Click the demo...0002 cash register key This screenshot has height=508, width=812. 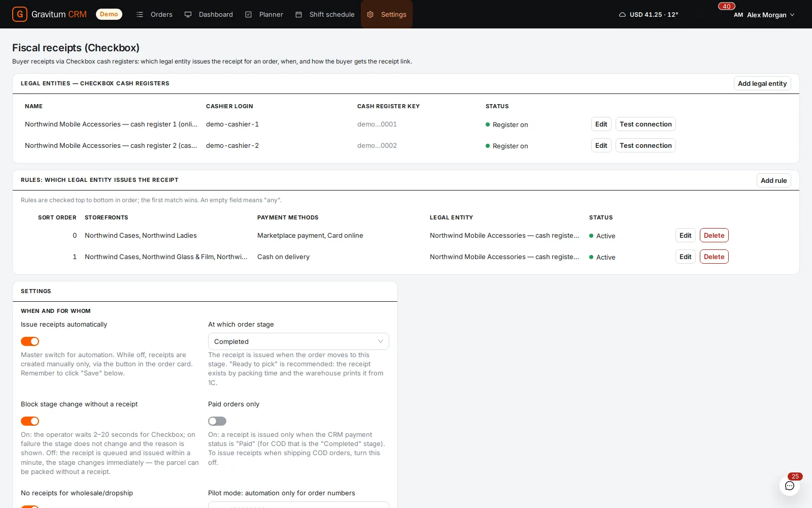[x=377, y=145]
